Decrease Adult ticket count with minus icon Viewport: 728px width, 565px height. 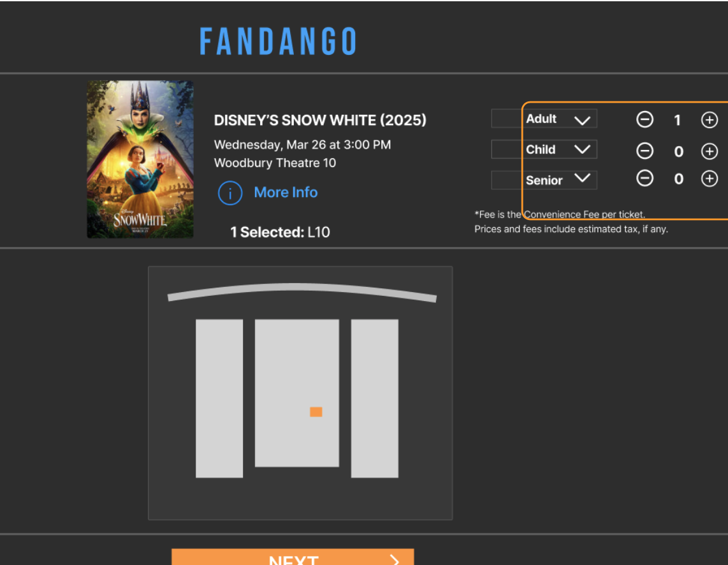click(x=645, y=119)
